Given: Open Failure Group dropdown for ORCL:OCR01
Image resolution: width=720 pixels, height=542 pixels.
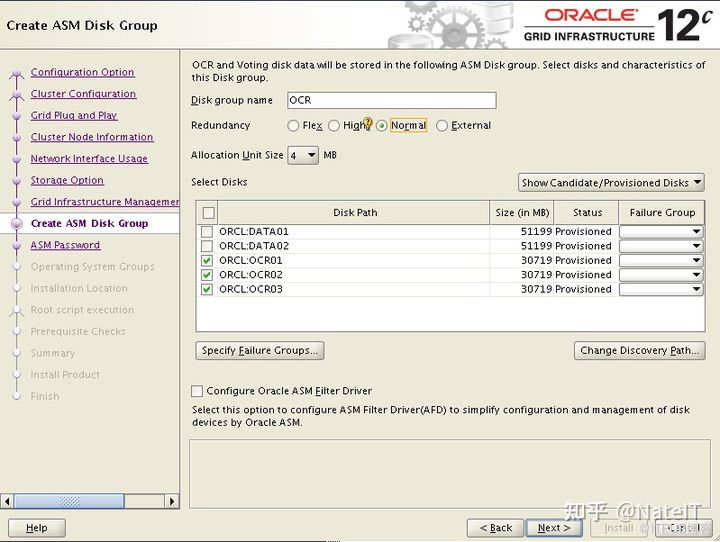Looking at the screenshot, I should [x=661, y=260].
